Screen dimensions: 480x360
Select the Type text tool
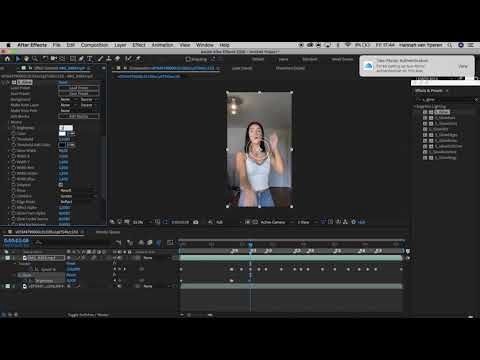(x=90, y=59)
